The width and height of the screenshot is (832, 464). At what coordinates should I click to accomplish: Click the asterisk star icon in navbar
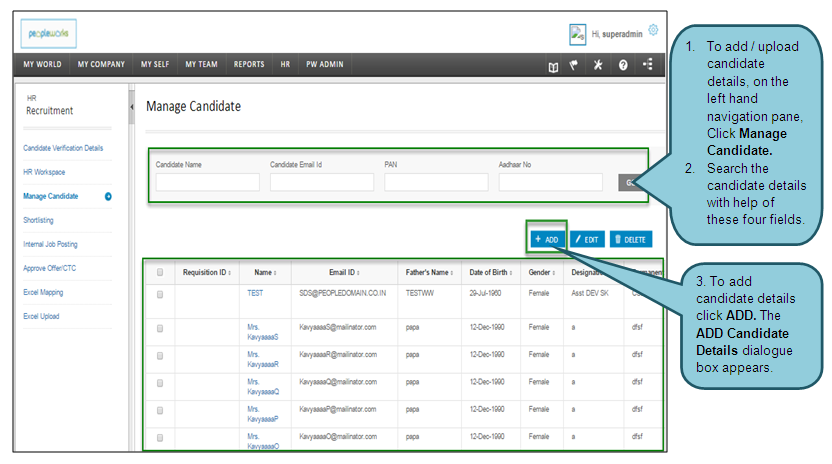[598, 65]
